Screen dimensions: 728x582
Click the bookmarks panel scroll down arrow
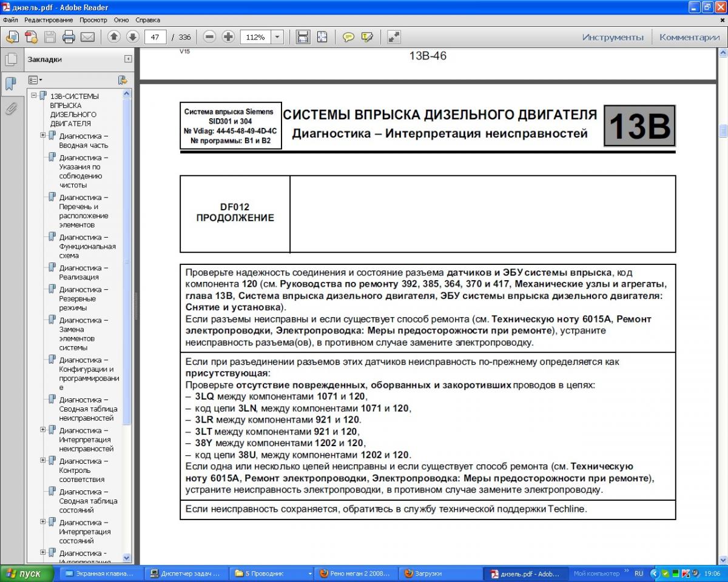click(x=127, y=558)
